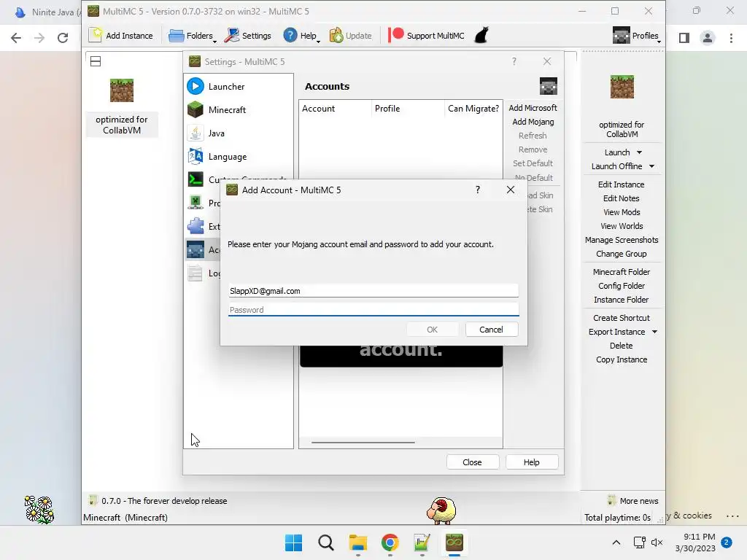747x560 pixels.
Task: Click Delete in the instance side panel
Action: point(622,346)
